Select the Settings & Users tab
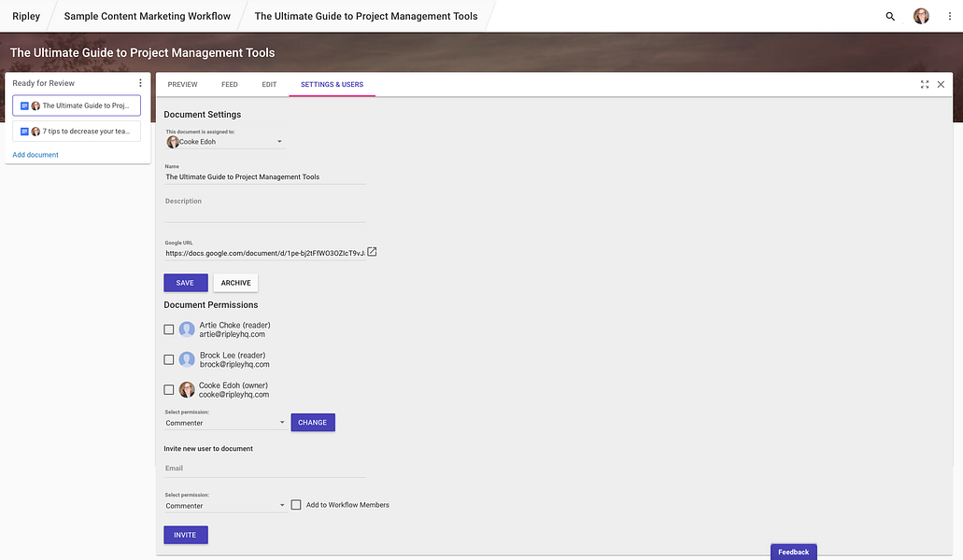Screen dimensions: 963x560 333,85
